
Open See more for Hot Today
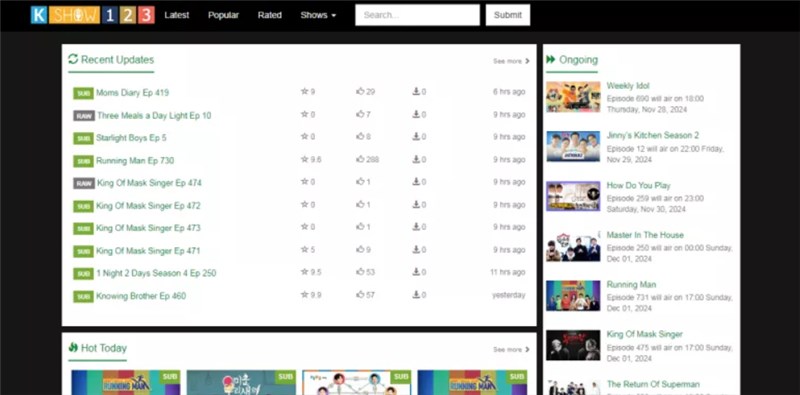511,350
